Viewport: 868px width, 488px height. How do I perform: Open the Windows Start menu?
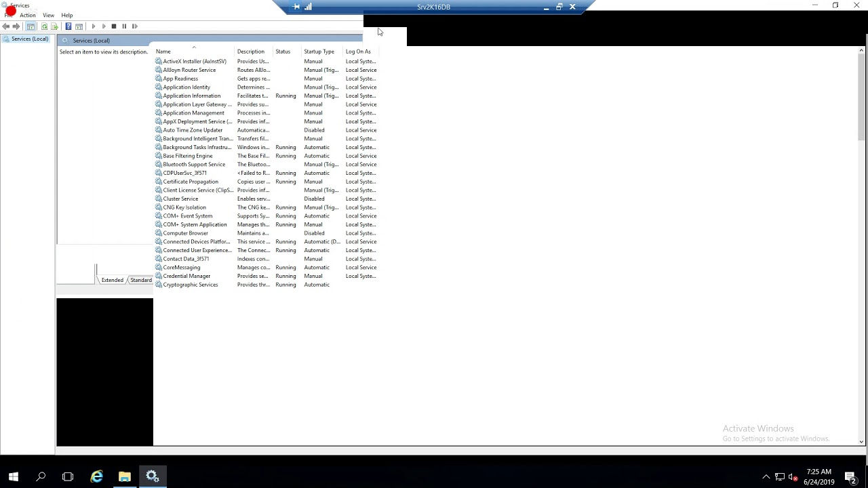coord(14,476)
